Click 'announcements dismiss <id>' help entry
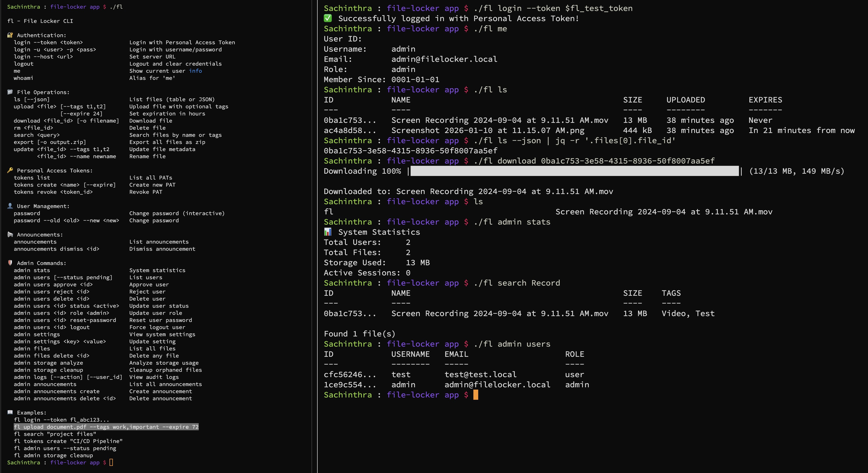The height and width of the screenshot is (473, 868). coord(57,249)
